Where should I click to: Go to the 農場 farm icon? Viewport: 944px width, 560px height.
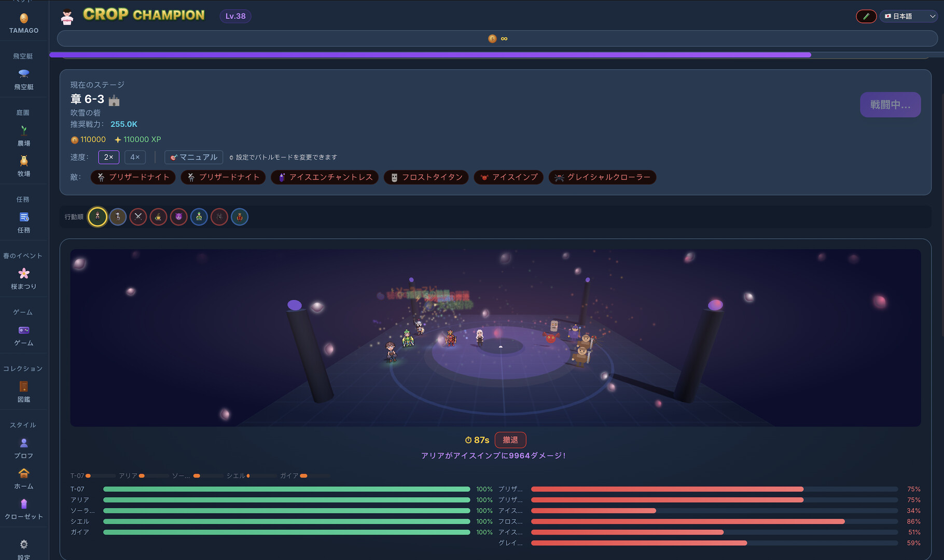pyautogui.click(x=24, y=131)
